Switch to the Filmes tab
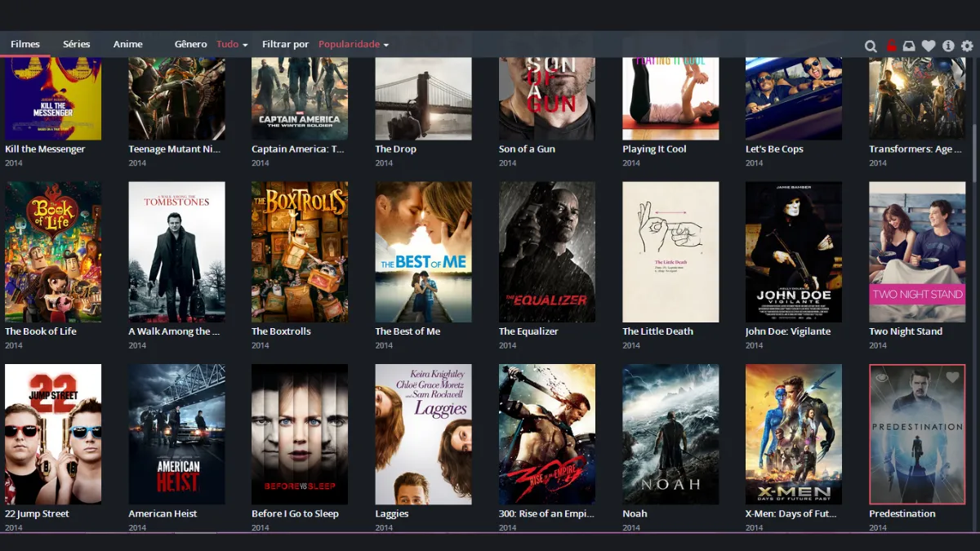The height and width of the screenshot is (551, 980). [25, 44]
